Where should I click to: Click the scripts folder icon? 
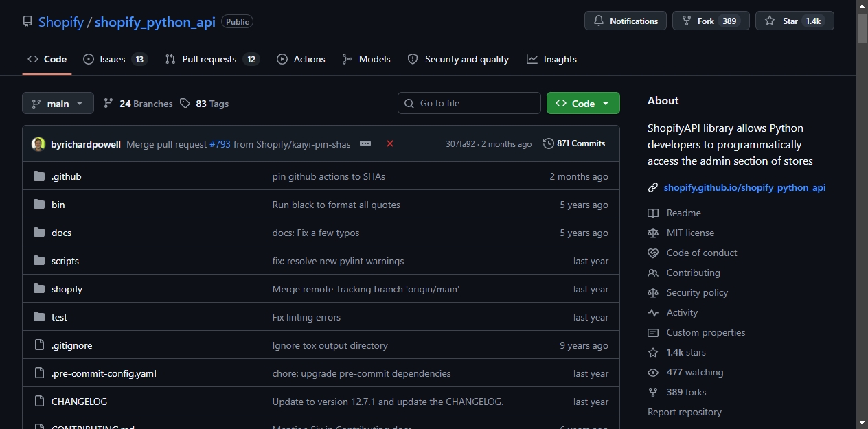(39, 261)
